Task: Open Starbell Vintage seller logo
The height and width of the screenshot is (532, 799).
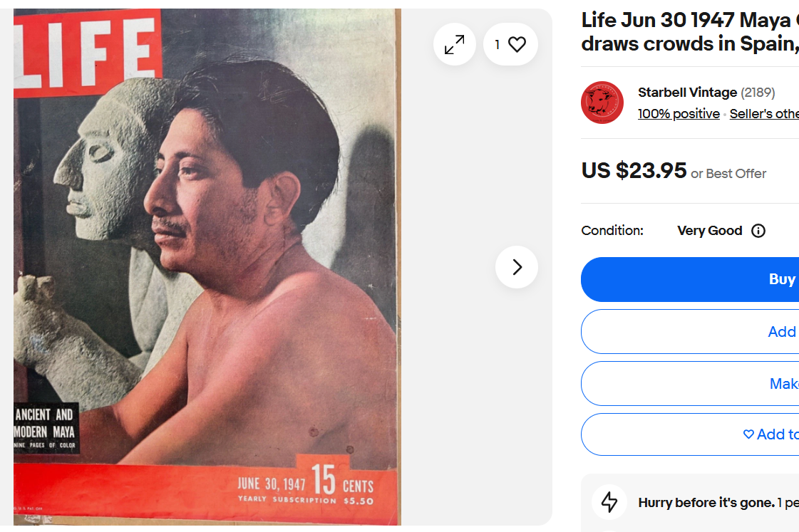Action: [602, 103]
